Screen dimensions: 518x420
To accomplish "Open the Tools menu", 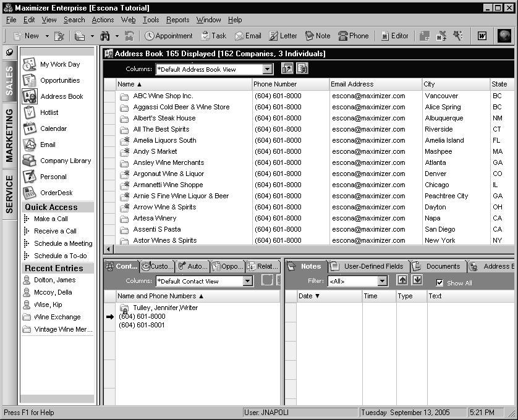I will tap(151, 20).
